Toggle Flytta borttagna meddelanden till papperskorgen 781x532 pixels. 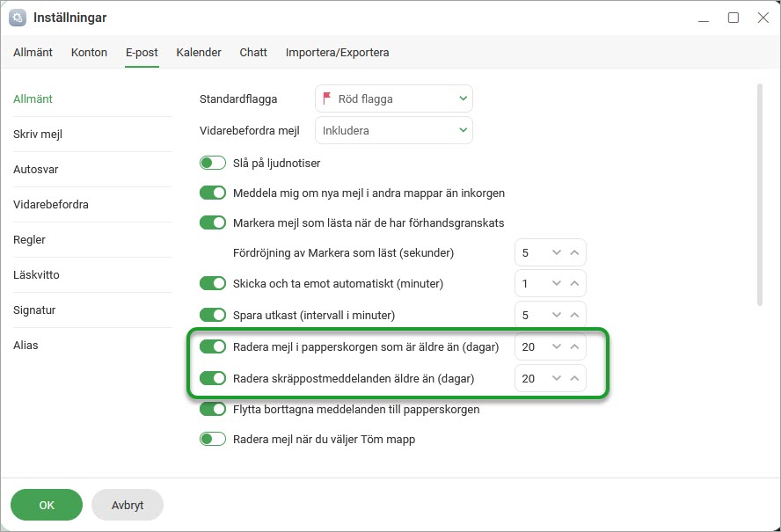(x=213, y=409)
